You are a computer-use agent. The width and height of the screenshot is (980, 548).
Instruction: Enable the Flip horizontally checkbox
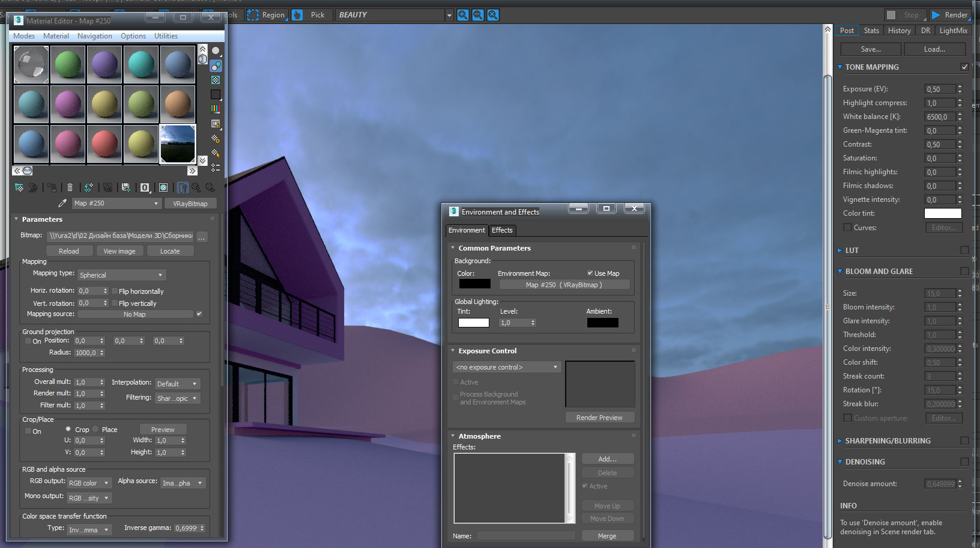point(115,291)
